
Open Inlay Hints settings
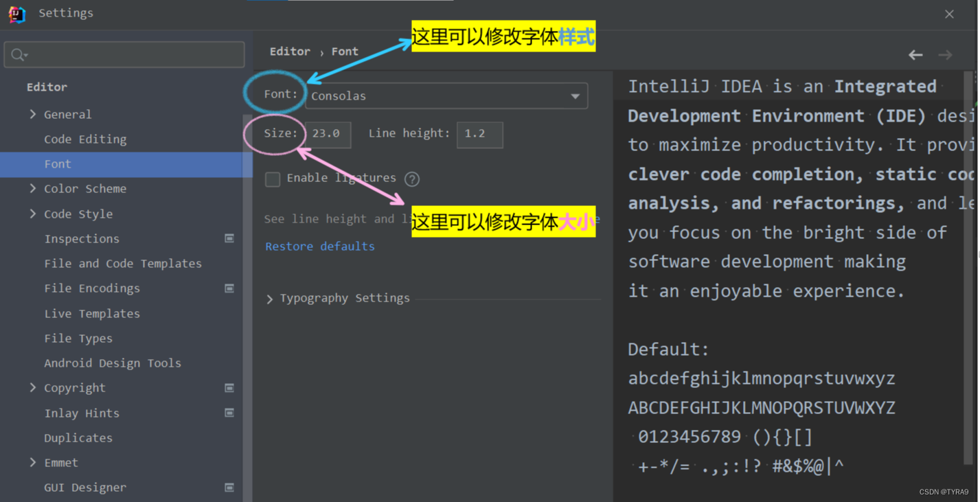click(x=82, y=413)
